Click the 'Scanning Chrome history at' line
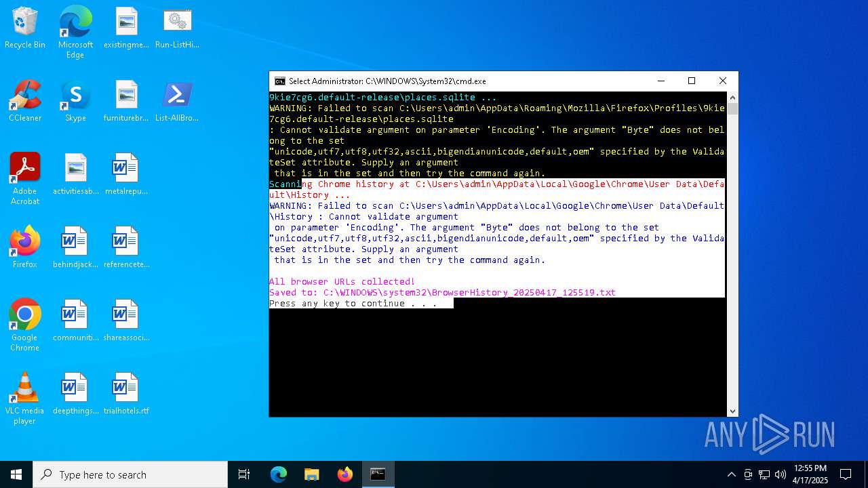868x488 pixels. [x=497, y=190]
